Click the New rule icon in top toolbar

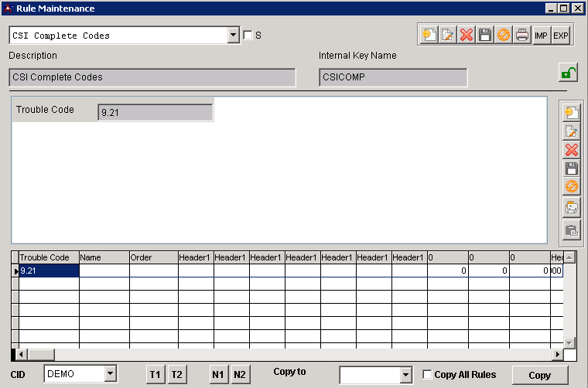[x=428, y=36]
